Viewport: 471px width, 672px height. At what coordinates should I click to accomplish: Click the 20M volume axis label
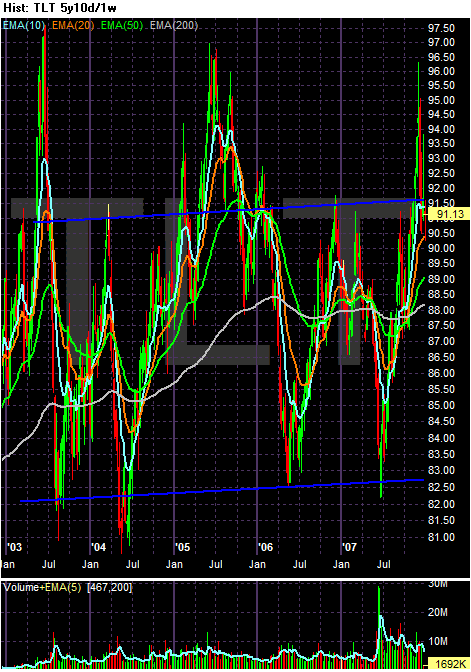pyautogui.click(x=438, y=612)
